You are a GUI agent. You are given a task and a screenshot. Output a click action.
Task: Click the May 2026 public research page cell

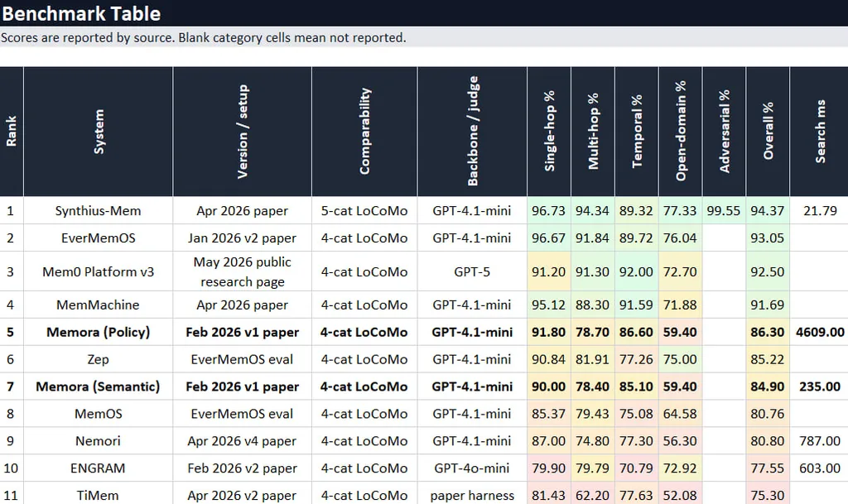tap(243, 271)
